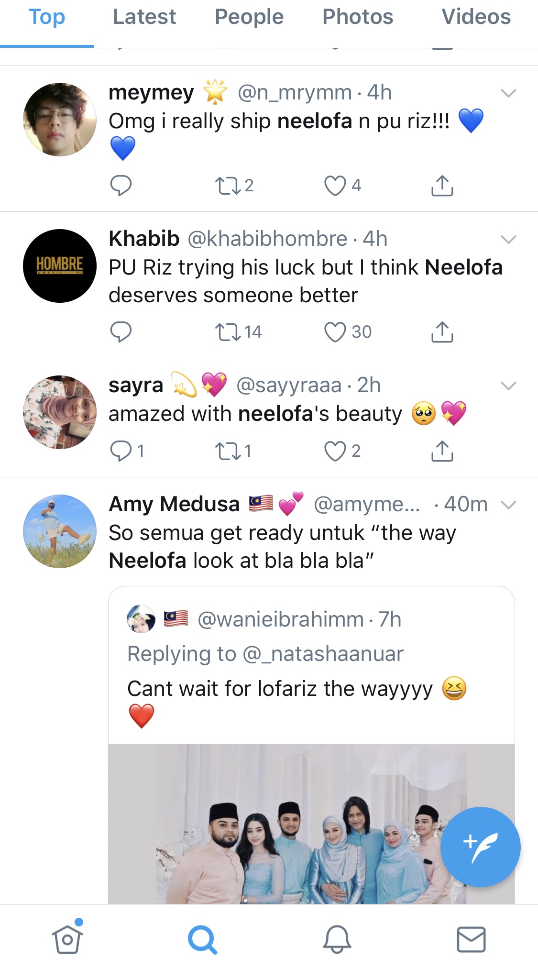Like Khabib's tweet with 30 likes
Viewport: 538px width, 980px height.
coord(335,332)
